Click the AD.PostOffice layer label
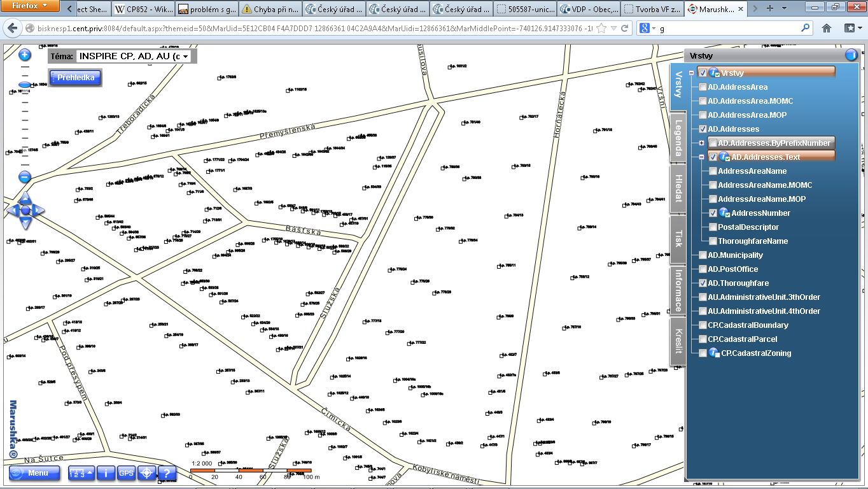 [x=734, y=269]
